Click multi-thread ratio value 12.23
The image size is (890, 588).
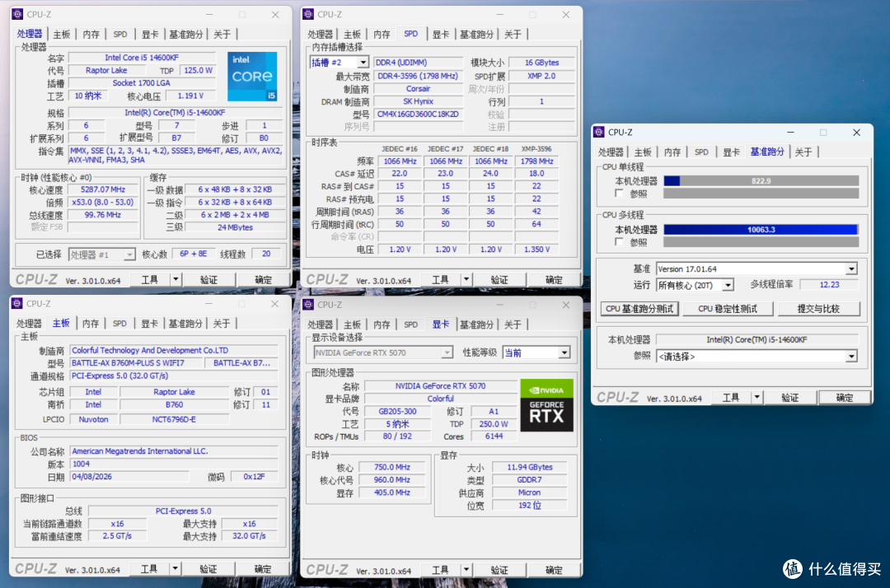coord(829,285)
